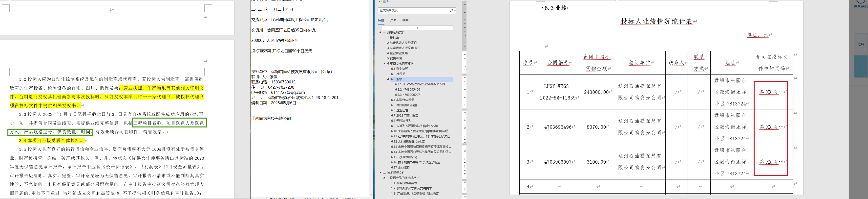Screen dimensions: 868x199
Task: Go to heading 1.3 产品制造、检测时间计划及内容
Action: (415, 194)
